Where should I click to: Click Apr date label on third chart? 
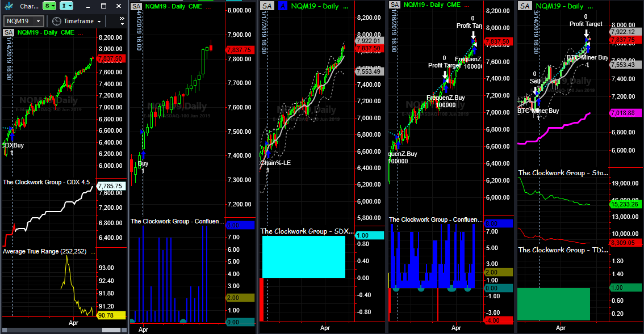[x=325, y=328]
